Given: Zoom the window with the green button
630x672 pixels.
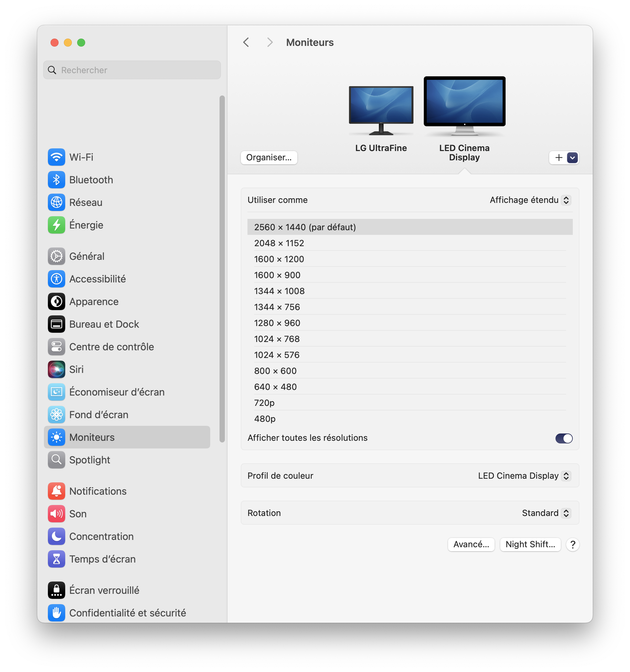Looking at the screenshot, I should click(81, 43).
